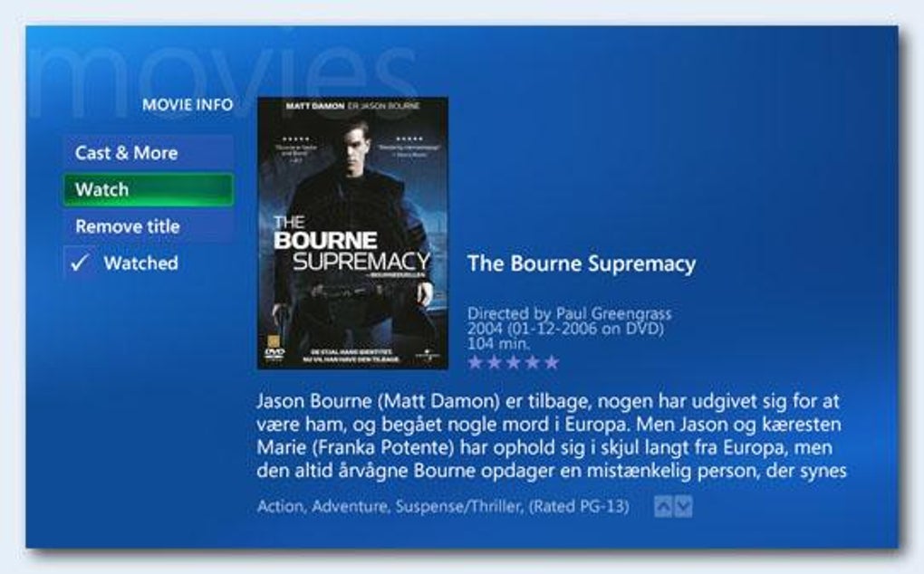Click the MOVIE INFO heading
Image resolution: width=924 pixels, height=574 pixels.
(x=188, y=105)
